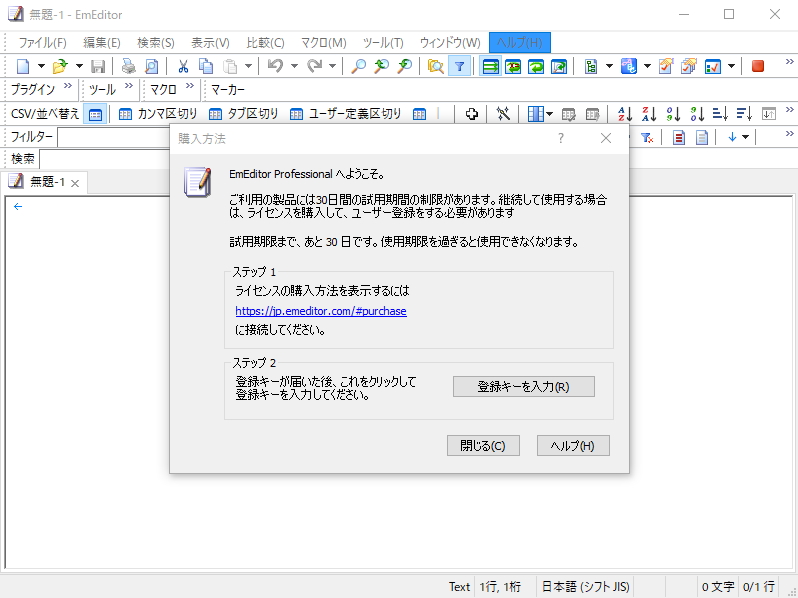Click the Find in Files icon
798x598 pixels.
435,66
